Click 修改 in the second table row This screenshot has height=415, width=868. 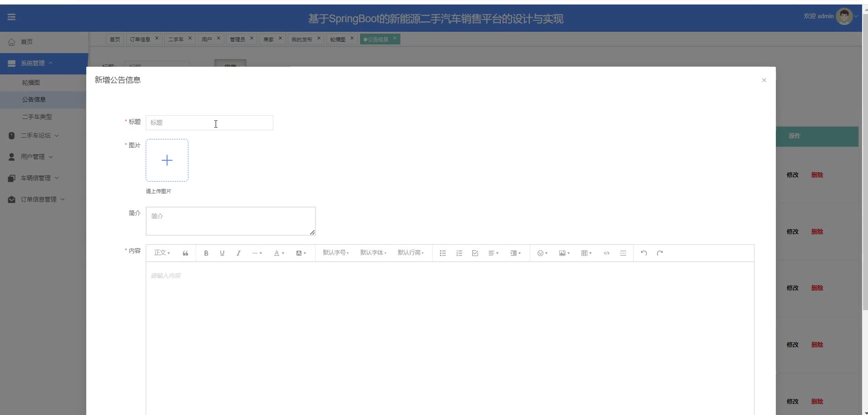(792, 232)
